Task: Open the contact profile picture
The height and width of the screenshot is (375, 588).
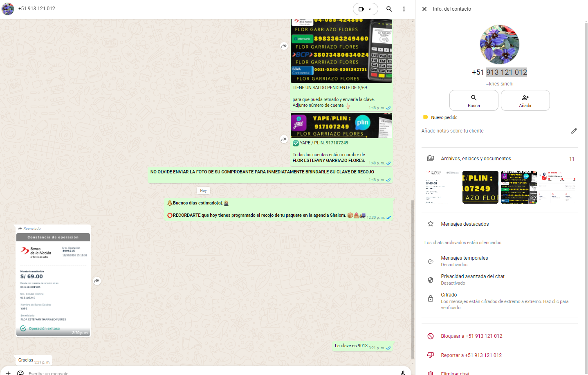Action: (499, 45)
